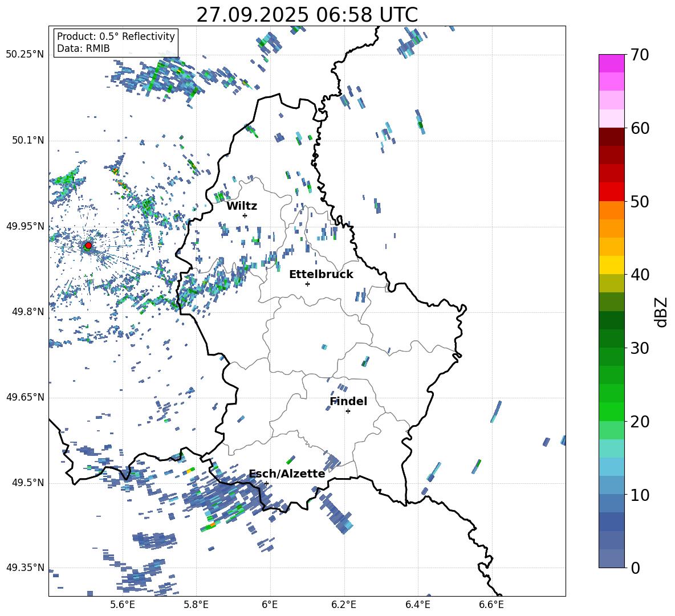
Task: Click the 50 value on the colorbar
Action: (x=640, y=202)
